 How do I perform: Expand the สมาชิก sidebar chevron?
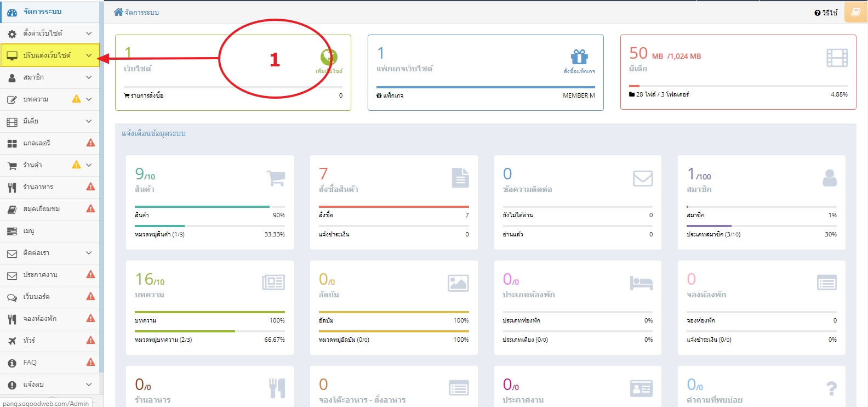(89, 77)
